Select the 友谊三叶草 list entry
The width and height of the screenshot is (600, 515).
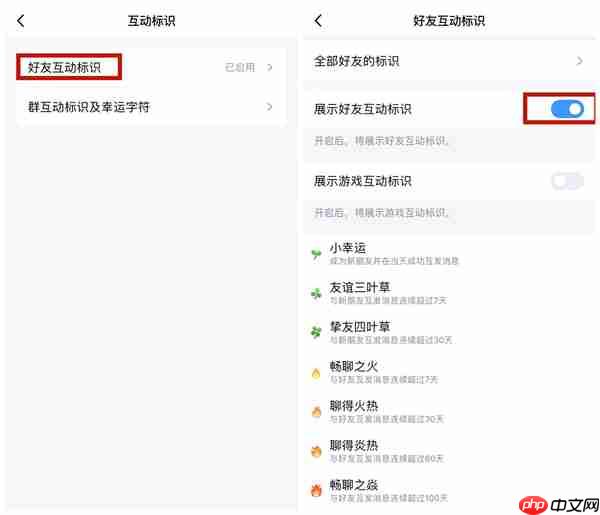449,293
